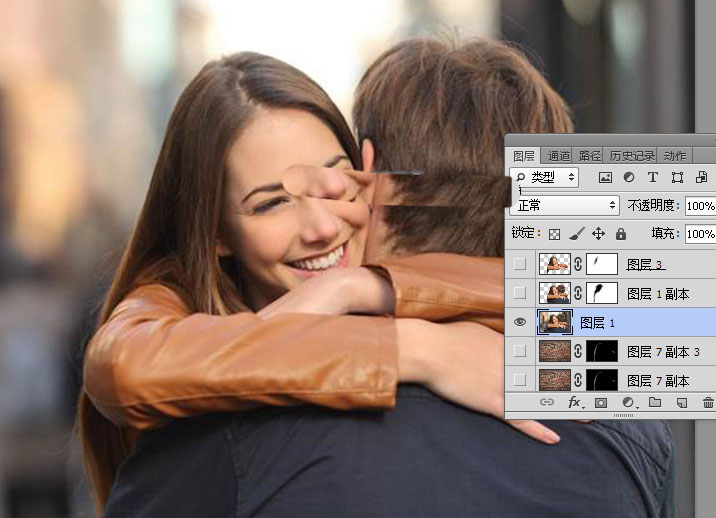Filter layers by shape icon
This screenshot has width=716, height=518.
pos(678,177)
